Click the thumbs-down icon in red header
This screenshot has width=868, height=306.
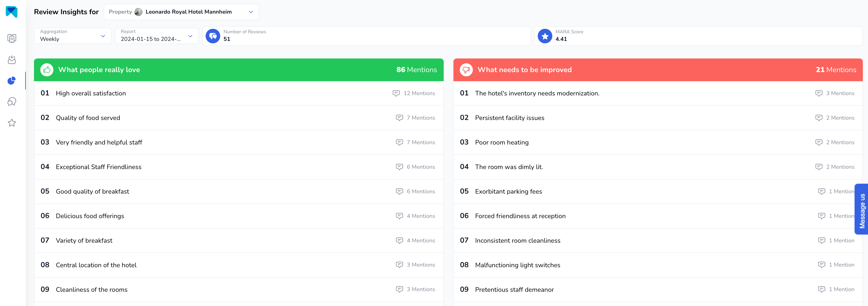click(466, 70)
